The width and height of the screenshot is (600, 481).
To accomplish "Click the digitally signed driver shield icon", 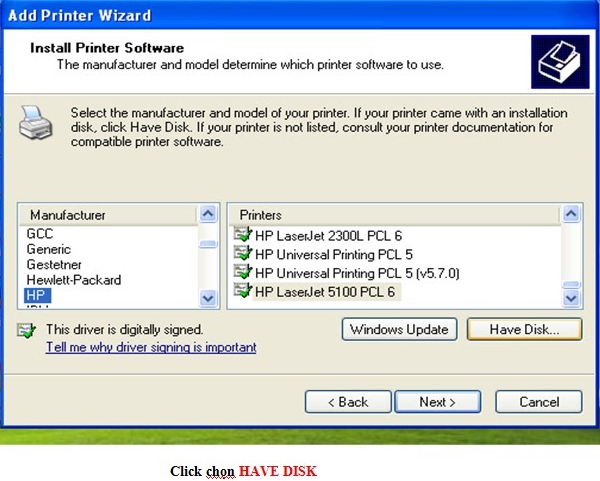I will click(27, 331).
